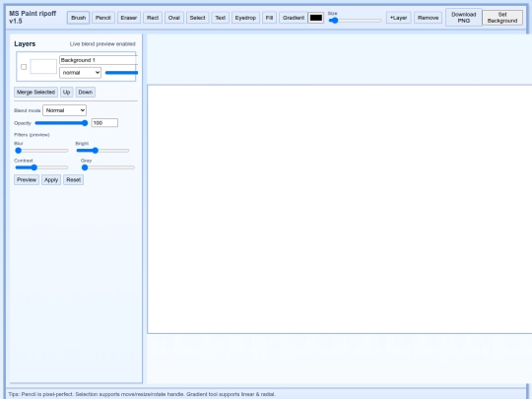Adjust the Background 1 layer opacity slider
This screenshot has height=399, width=532.
(x=121, y=73)
